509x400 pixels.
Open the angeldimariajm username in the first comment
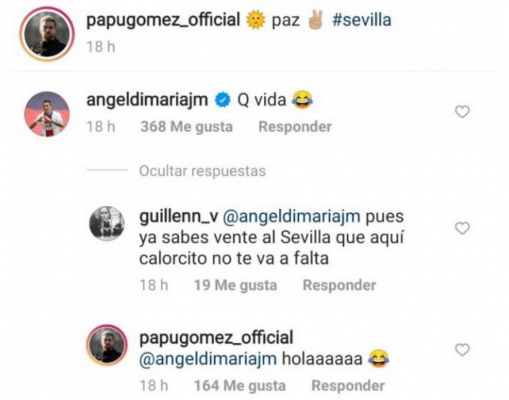147,100
